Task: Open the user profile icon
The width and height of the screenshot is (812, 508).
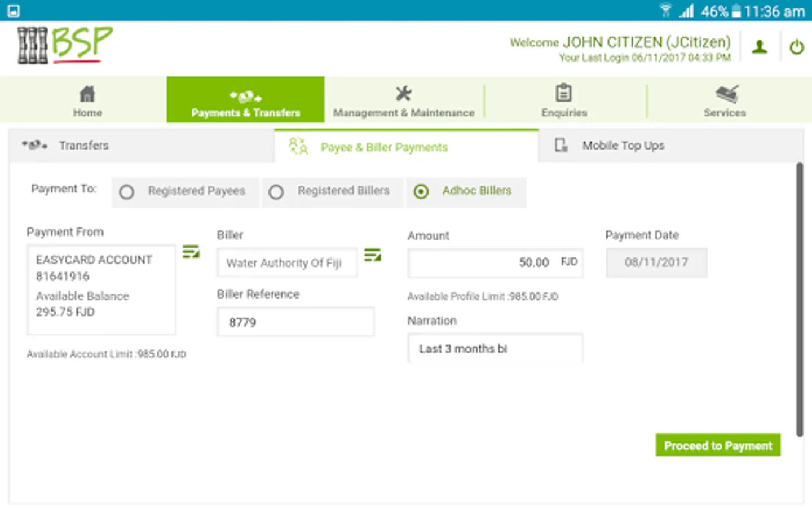Action: coord(760,47)
